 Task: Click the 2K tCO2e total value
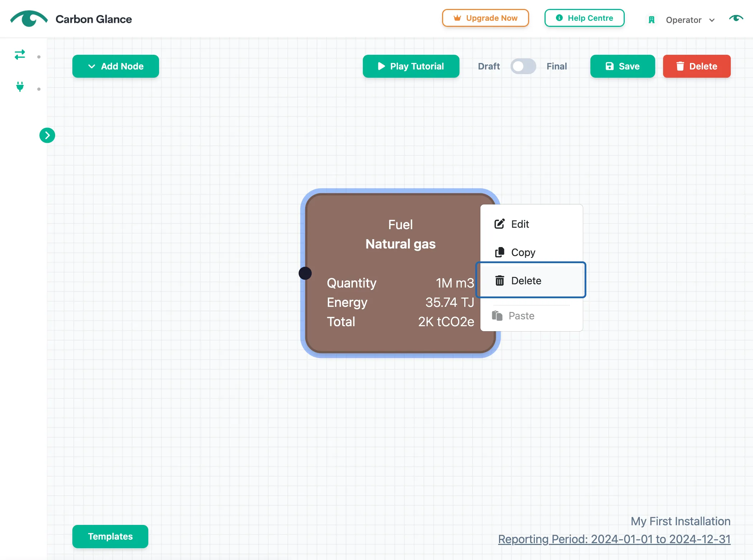[x=446, y=322]
